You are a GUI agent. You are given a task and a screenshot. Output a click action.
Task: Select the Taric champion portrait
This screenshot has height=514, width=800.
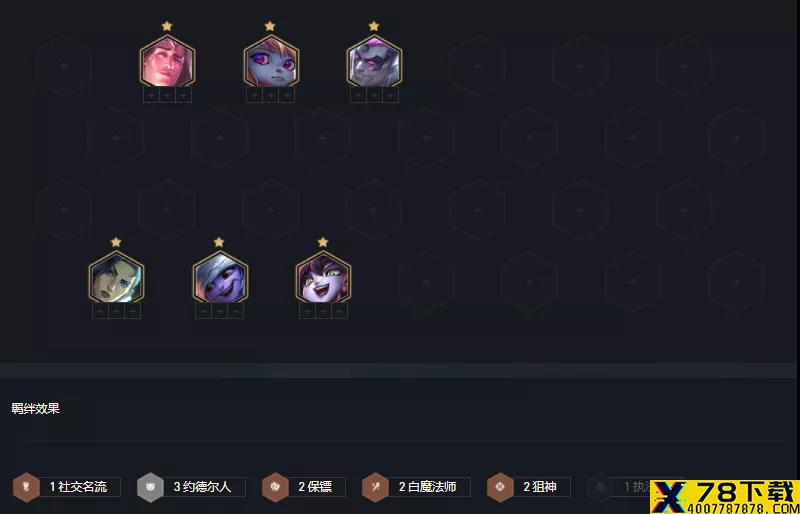(x=167, y=61)
